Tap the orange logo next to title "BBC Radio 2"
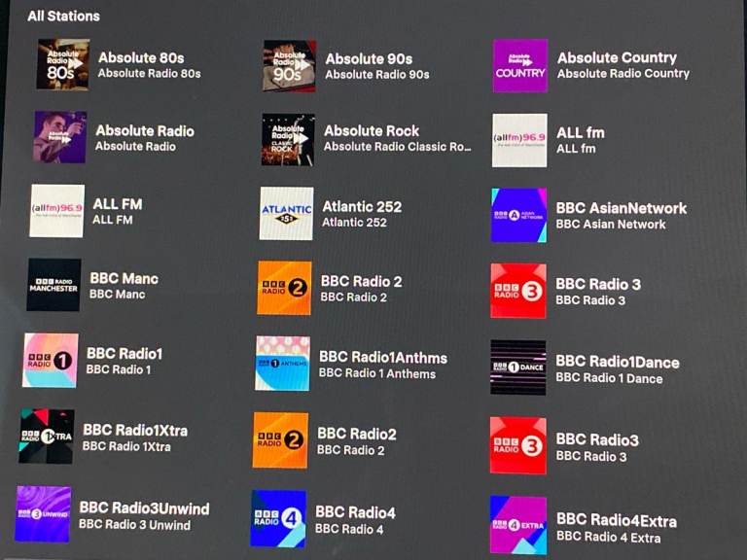Screen dimensions: 747x560 tap(284, 288)
